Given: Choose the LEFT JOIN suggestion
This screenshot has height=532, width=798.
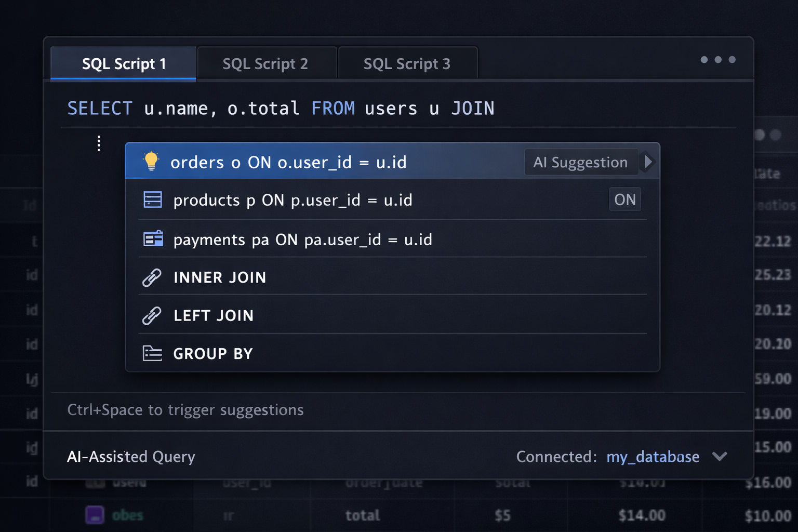Looking at the screenshot, I should tap(214, 315).
